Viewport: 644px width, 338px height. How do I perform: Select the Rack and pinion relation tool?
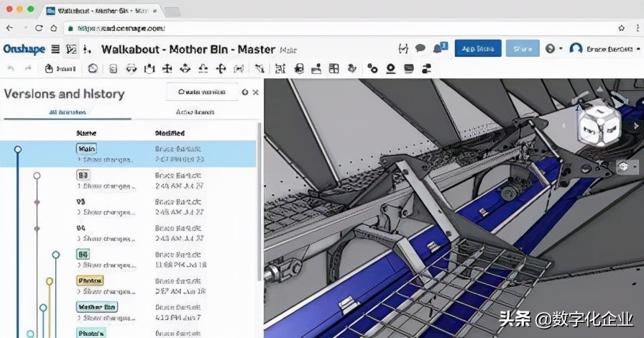tap(390, 68)
